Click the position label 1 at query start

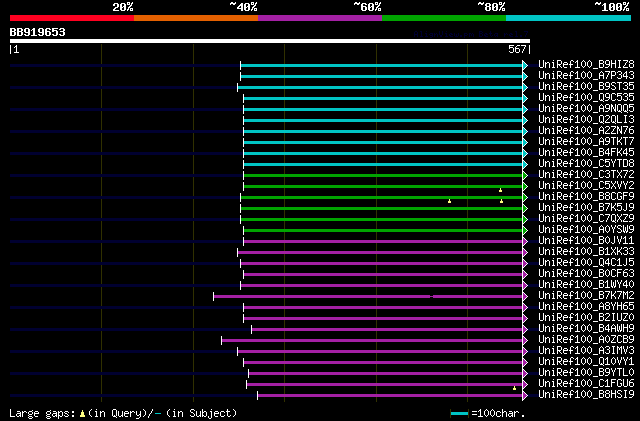pyautogui.click(x=16, y=49)
